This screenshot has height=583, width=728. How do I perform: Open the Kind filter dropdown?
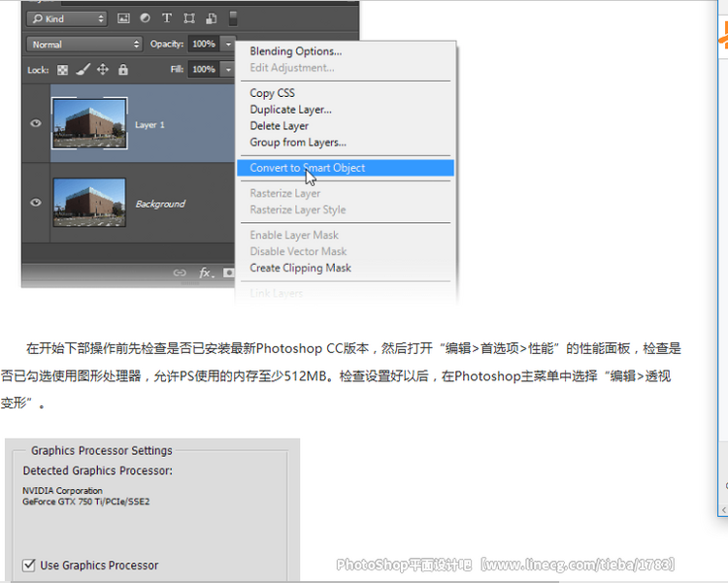67,18
